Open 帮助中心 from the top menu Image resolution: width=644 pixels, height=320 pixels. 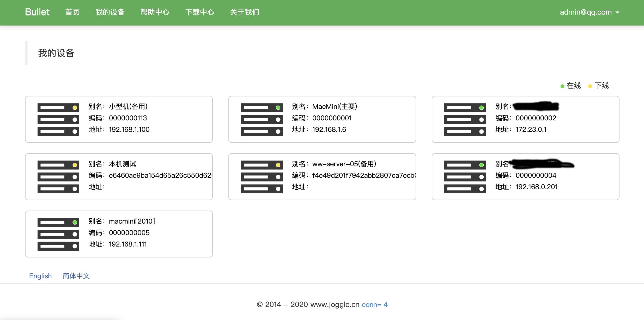[155, 12]
